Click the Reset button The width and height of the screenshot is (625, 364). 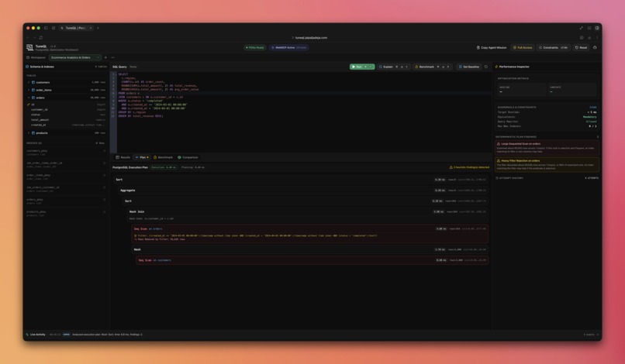coord(581,48)
